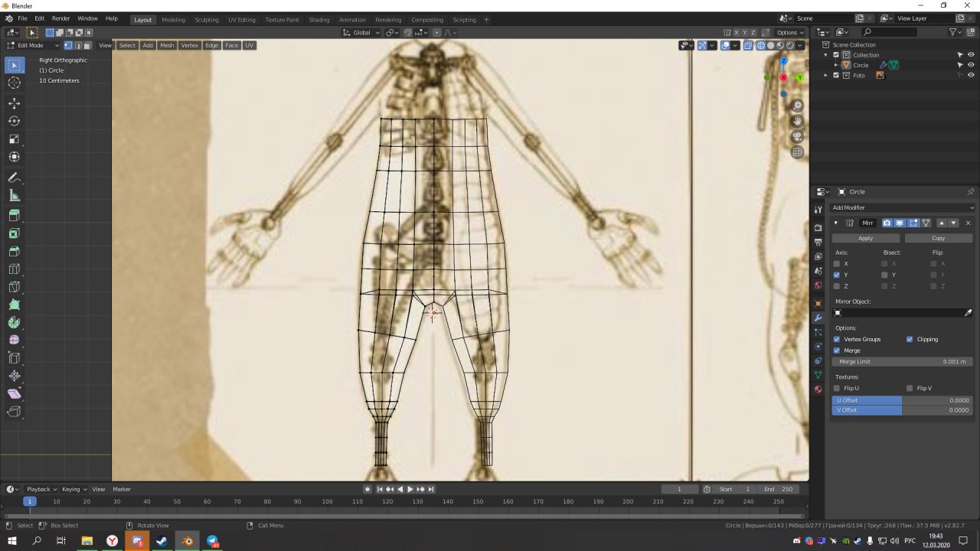Image resolution: width=980 pixels, height=551 pixels.
Task: Switch orthographic/perspective grid gizmo
Action: coord(797,152)
